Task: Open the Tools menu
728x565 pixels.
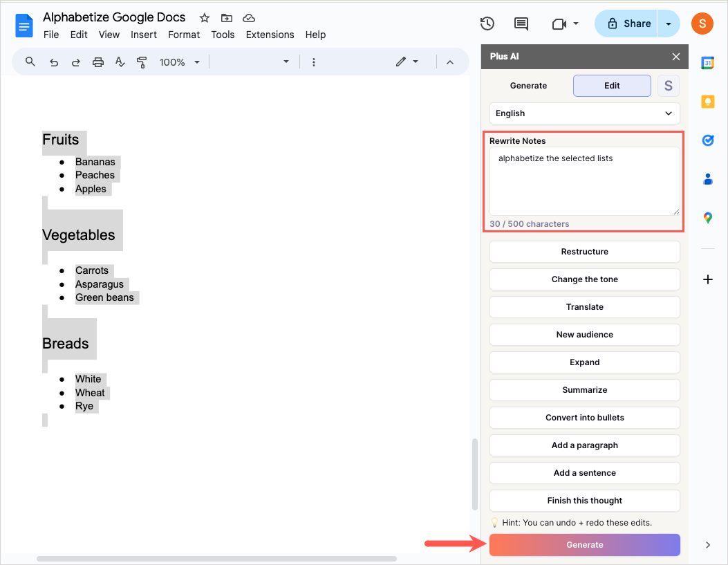Action: pyautogui.click(x=223, y=35)
